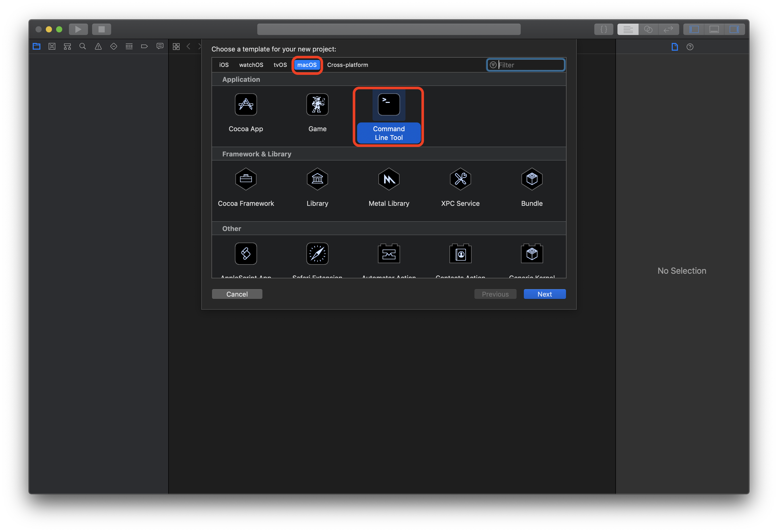Viewport: 778px width, 532px height.
Task: Switch to the iOS tab
Action: pos(224,65)
